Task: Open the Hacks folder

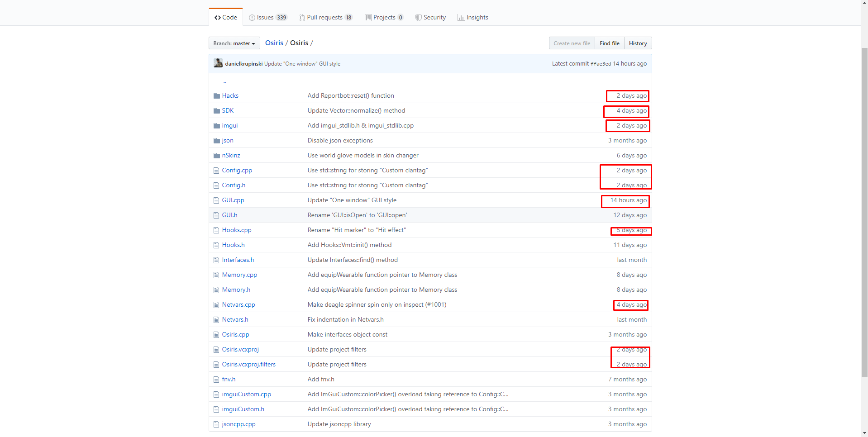Action: [230, 95]
